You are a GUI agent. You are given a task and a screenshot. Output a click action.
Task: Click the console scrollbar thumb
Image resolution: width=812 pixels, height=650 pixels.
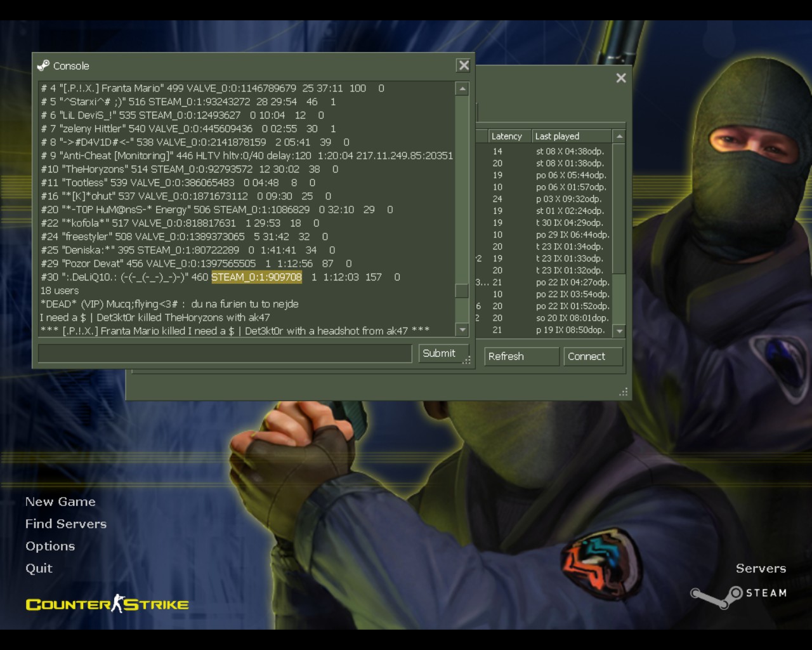[462, 291]
